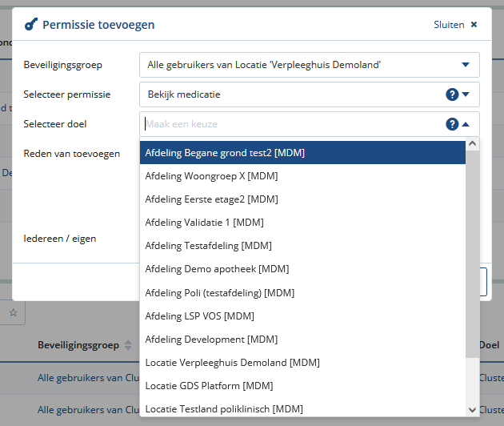This screenshot has height=426, width=504.
Task: Collapse the Selecteer doel dropdown list
Action: (x=466, y=124)
